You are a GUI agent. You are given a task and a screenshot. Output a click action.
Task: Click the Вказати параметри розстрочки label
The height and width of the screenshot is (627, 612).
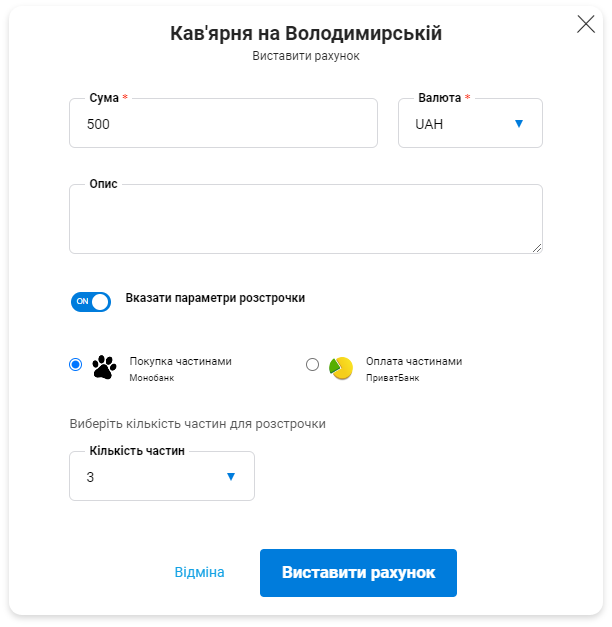[215, 298]
